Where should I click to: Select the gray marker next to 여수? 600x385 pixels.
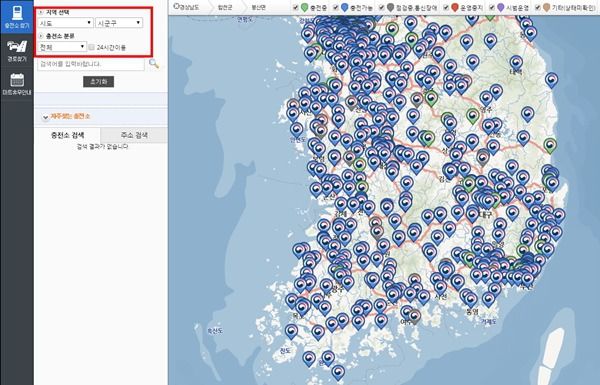tap(415, 316)
